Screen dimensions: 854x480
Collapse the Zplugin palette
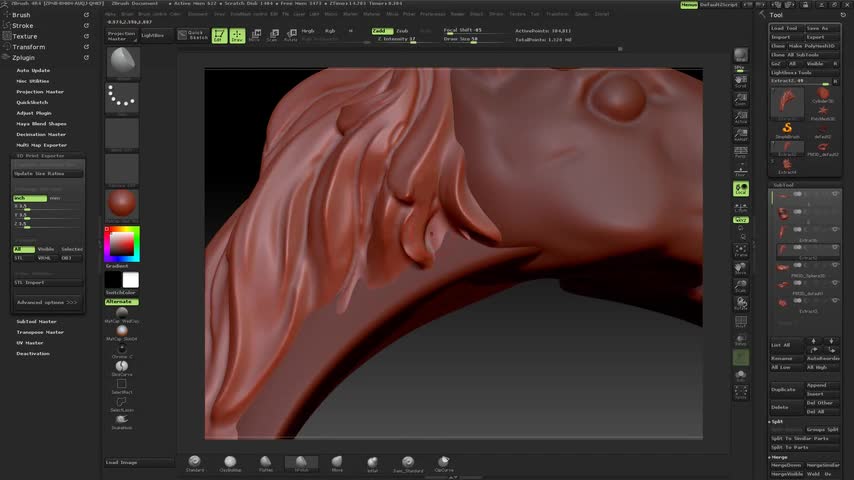pos(25,58)
